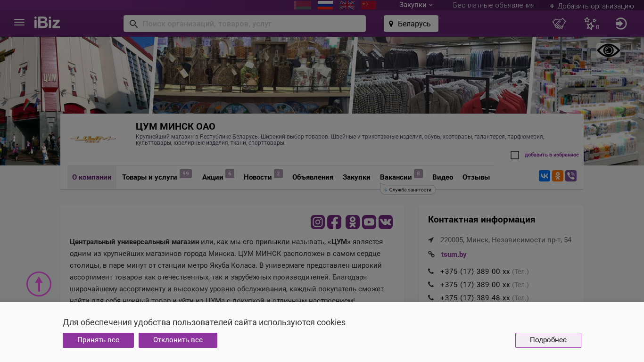Image resolution: width=644 pixels, height=362 pixels.
Task: Select the Chinese flag language
Action: pos(369,5)
